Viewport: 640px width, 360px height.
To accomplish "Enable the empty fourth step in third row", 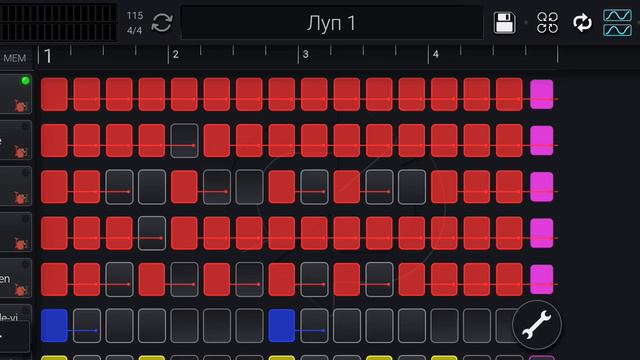I will click(152, 187).
